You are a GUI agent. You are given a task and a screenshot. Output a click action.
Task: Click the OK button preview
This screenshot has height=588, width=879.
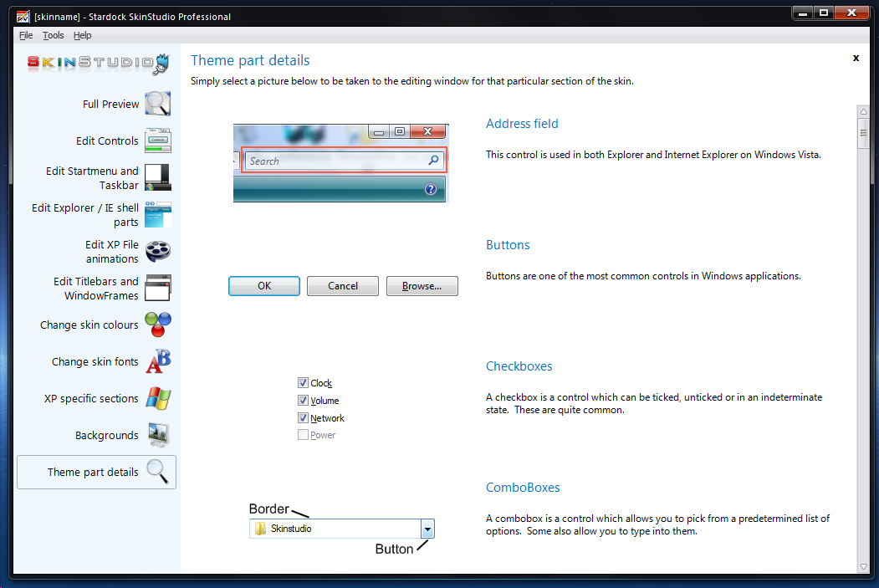tap(264, 286)
